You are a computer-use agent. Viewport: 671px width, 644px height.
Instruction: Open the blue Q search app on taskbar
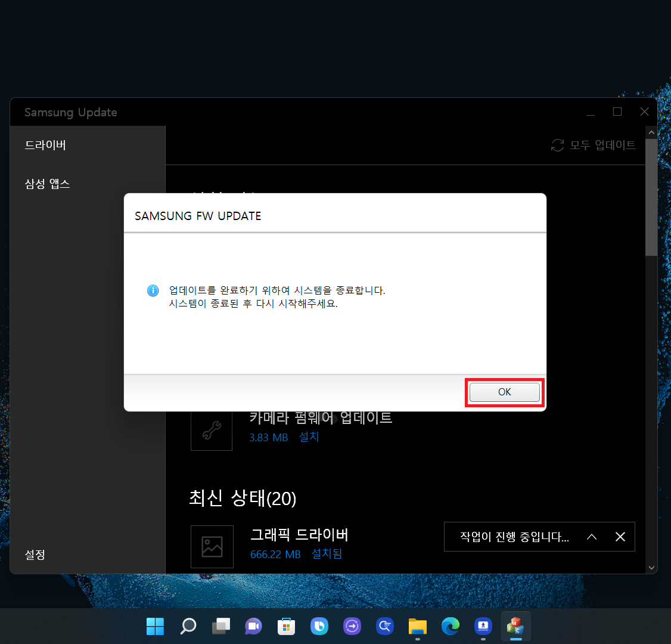tap(385, 627)
